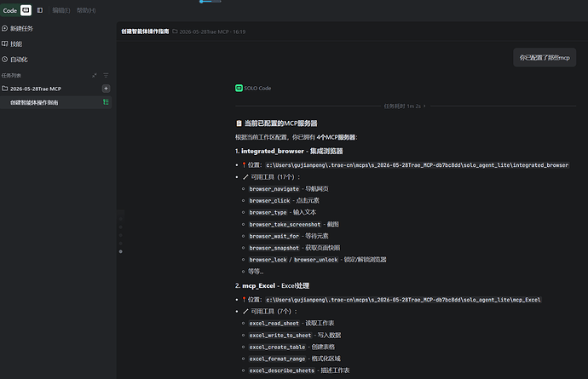Open the 帮助(H) menu
The height and width of the screenshot is (379, 588).
(x=86, y=10)
